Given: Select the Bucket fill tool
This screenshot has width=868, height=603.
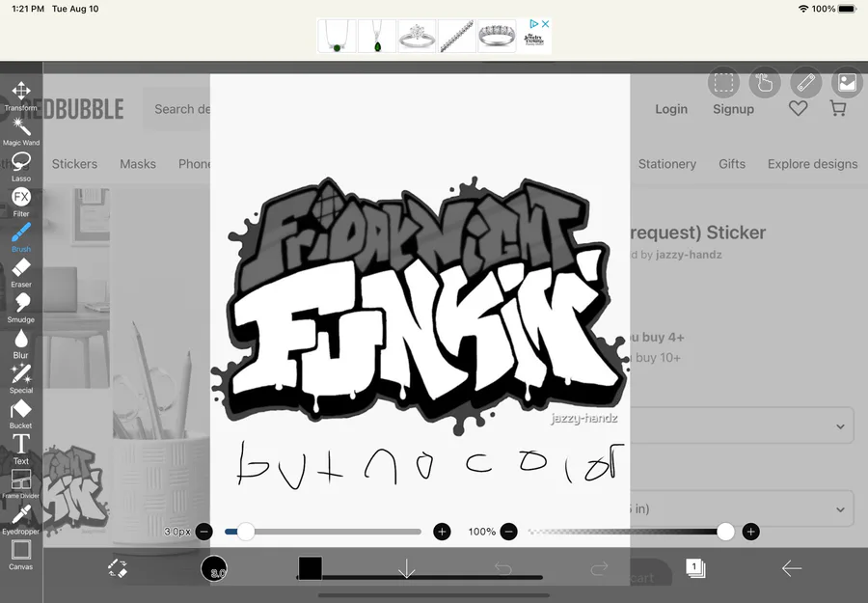Looking at the screenshot, I should pos(21,415).
